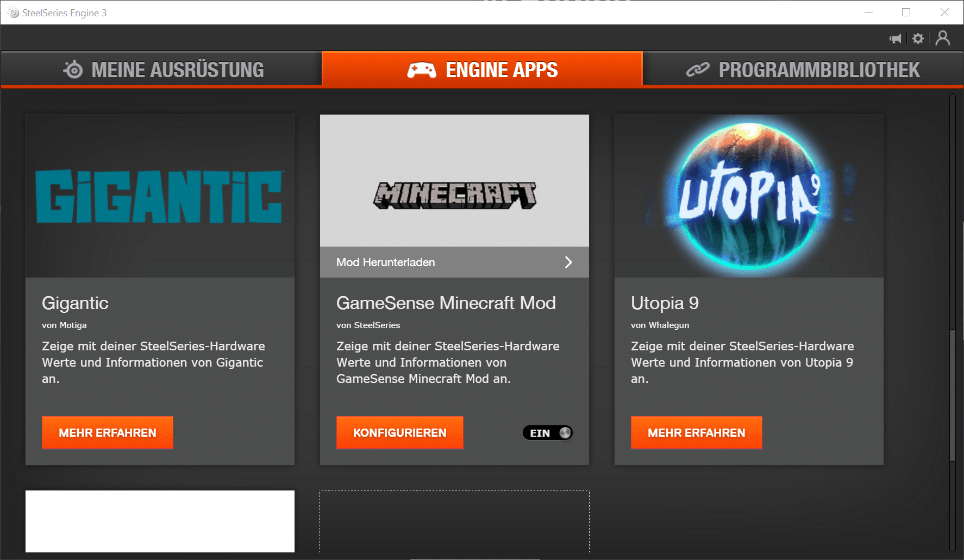964x560 pixels.
Task: Select the Engine Apps tab
Action: click(482, 70)
